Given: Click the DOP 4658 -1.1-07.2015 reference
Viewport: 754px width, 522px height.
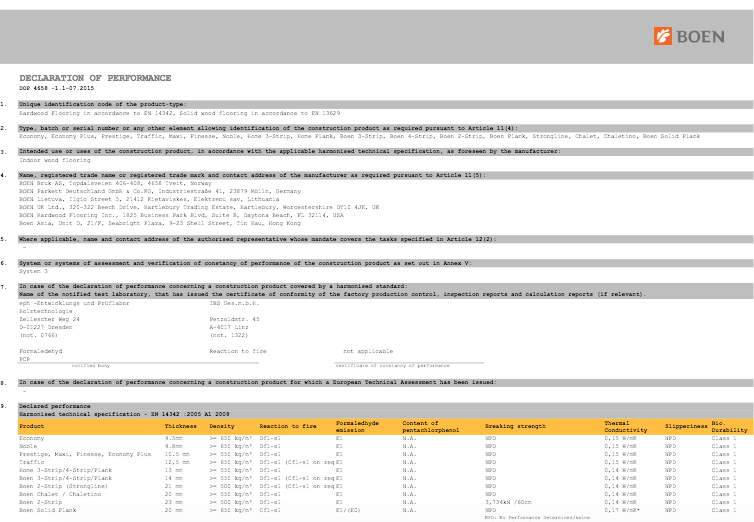Looking at the screenshot, I should 57,88.
